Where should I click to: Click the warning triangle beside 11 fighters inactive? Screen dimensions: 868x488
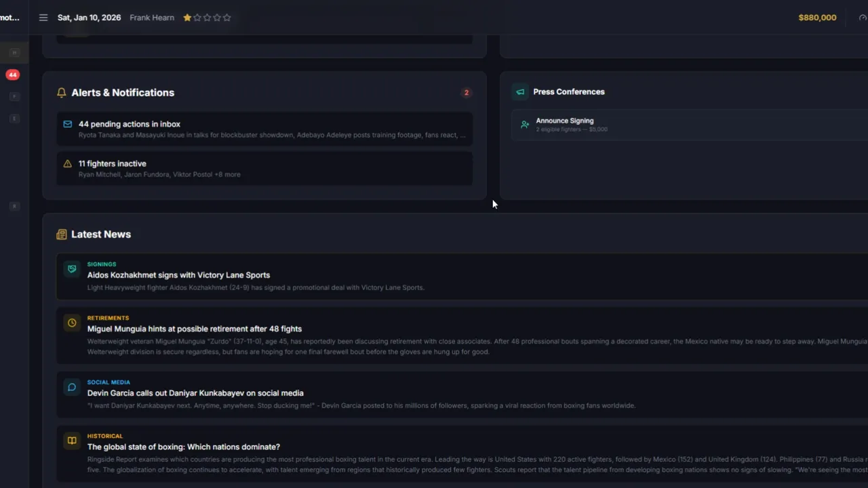click(x=67, y=163)
